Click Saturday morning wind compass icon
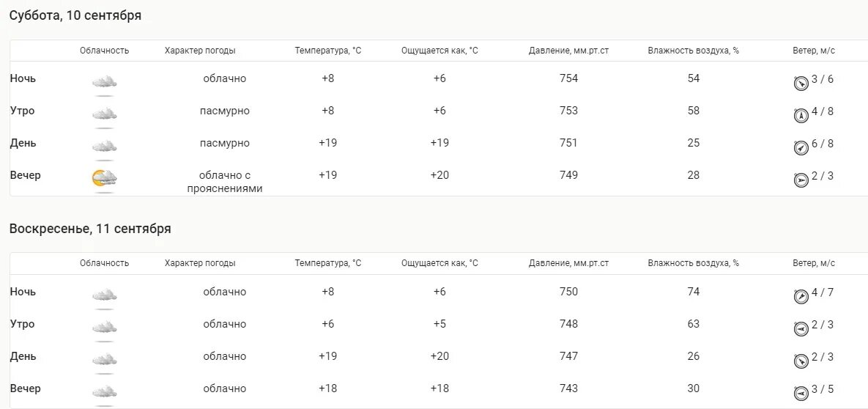The height and width of the screenshot is (409, 868). coord(801,116)
